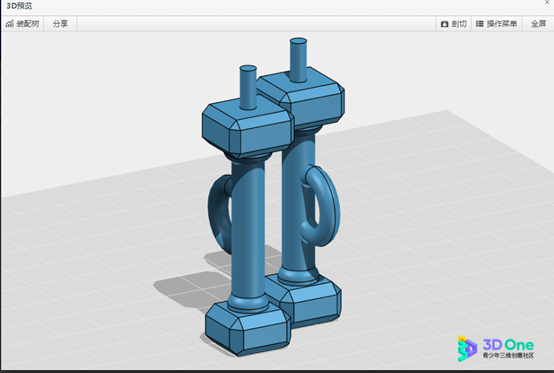Select the ring handle on the left pillar
Image resolution: width=554 pixels, height=373 pixels.
(x=219, y=212)
